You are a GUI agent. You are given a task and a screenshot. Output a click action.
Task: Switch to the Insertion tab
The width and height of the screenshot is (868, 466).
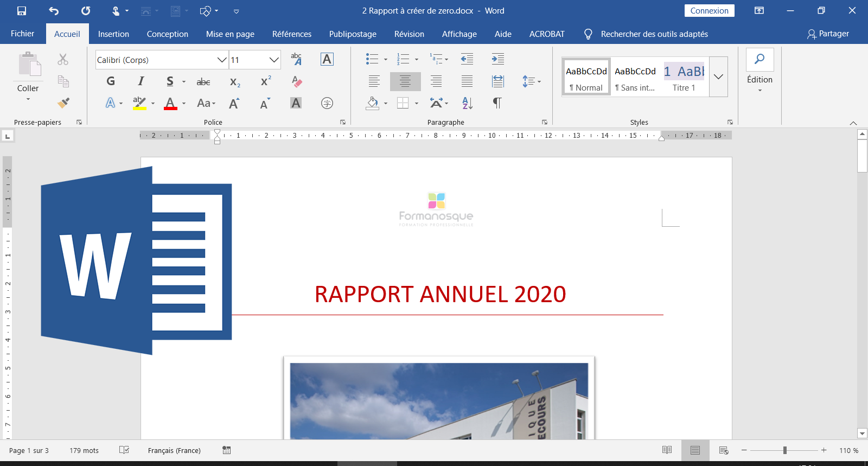coord(113,34)
